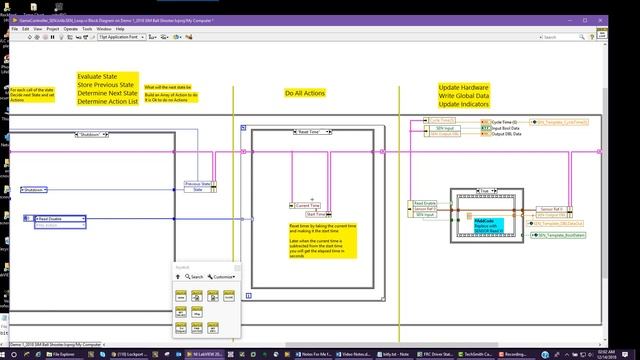
Task: Toggle the Pause button in the toolbar
Action: (x=53, y=37)
